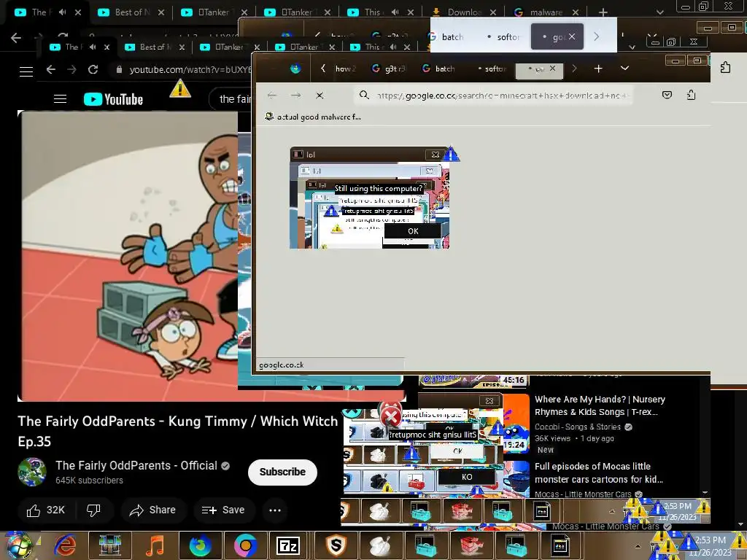This screenshot has width=747, height=560.
Task: Launch Internet Explorer from the taskbar
Action: (x=65, y=545)
